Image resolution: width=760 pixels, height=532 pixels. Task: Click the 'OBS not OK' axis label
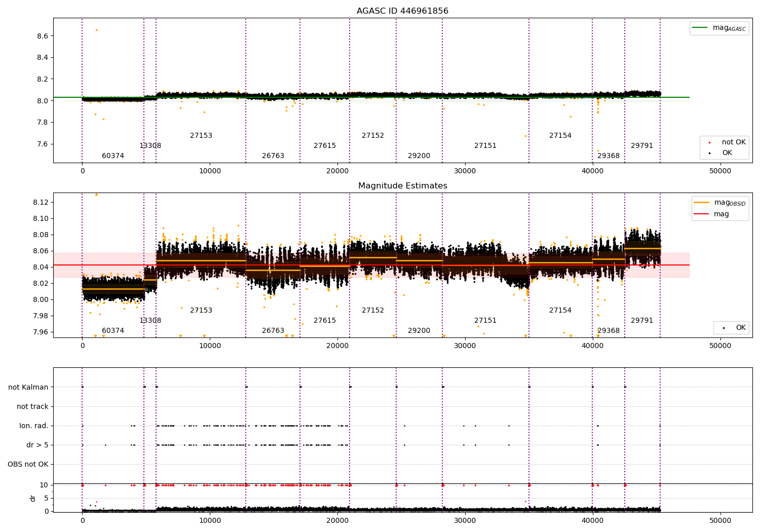tap(28, 464)
